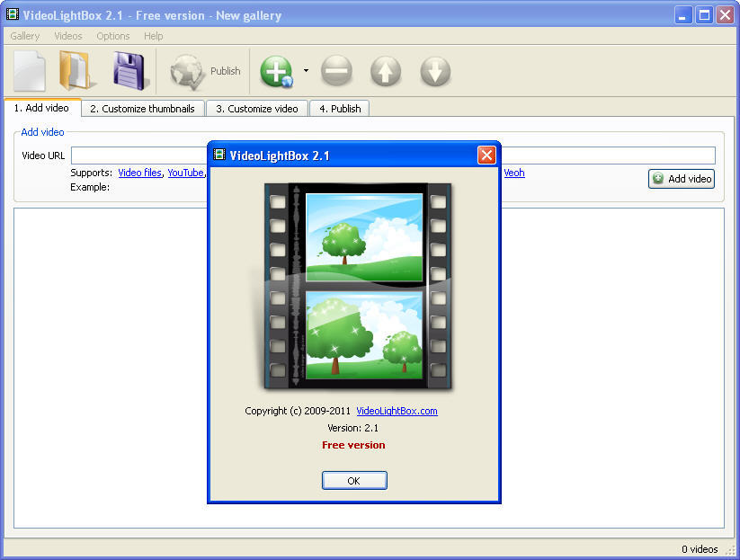Switch to the 1. Add video tab
This screenshot has height=560, width=740.
coord(42,108)
